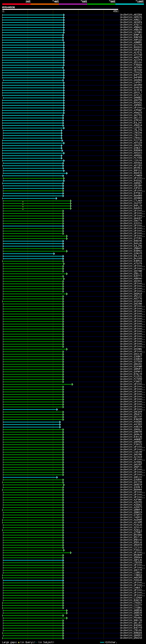Click the red 20% identity legend segment
The width and height of the screenshot is (146, 644).
click(x=16, y=4)
